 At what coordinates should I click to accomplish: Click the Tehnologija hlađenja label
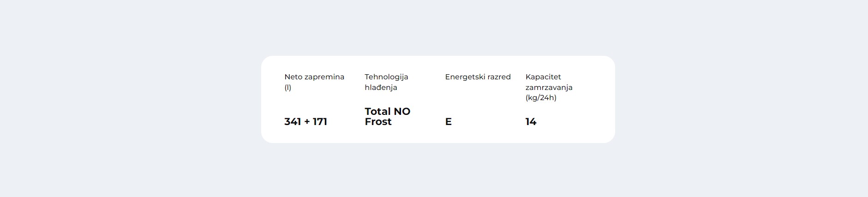click(x=386, y=82)
